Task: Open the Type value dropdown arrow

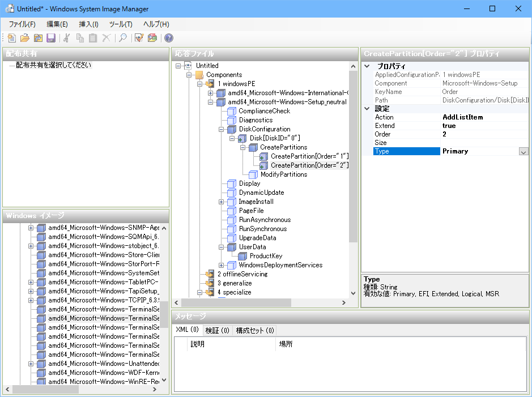Action: click(523, 152)
